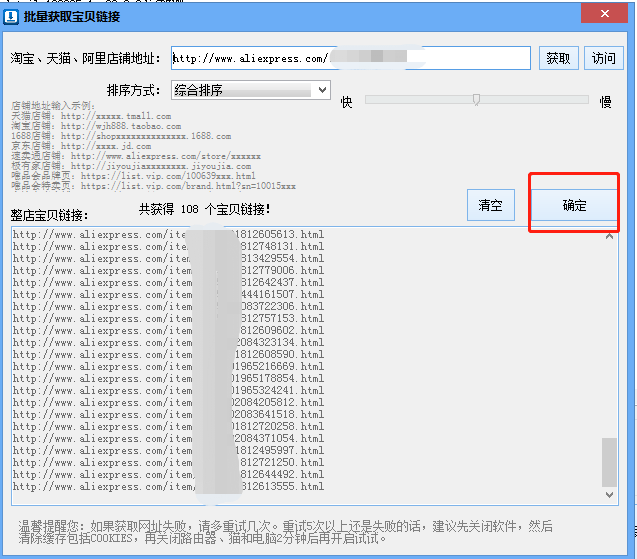Screen dimensions: 637x559
Task: Click the store address input field
Action: click(350, 58)
